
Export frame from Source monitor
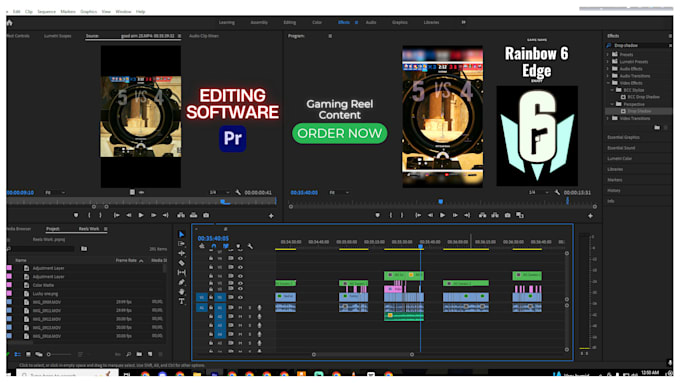coord(206,215)
